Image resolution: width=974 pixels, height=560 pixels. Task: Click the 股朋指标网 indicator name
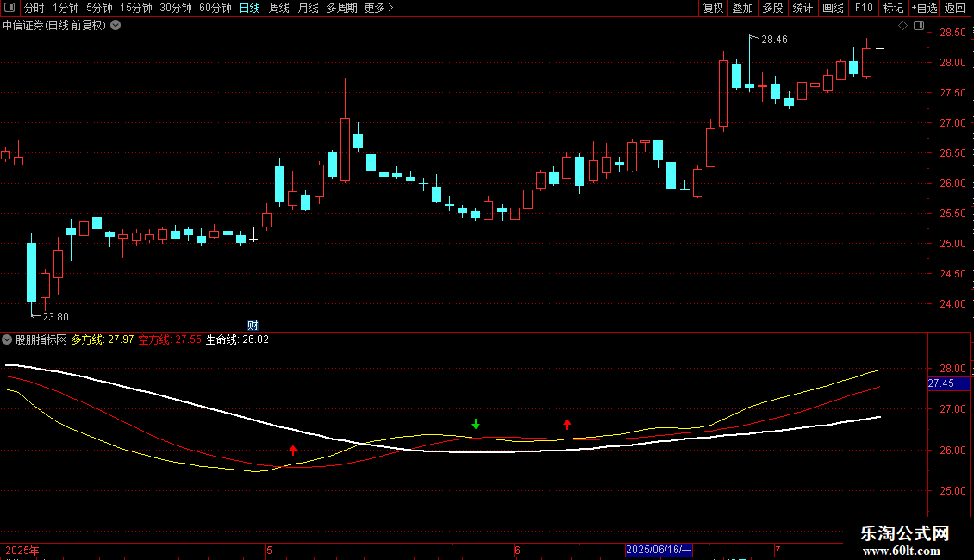pos(41,339)
